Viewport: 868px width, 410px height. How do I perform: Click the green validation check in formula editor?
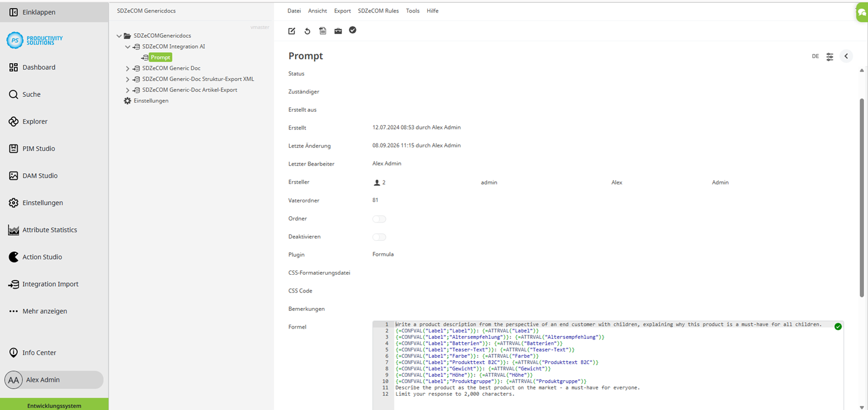pyautogui.click(x=838, y=326)
